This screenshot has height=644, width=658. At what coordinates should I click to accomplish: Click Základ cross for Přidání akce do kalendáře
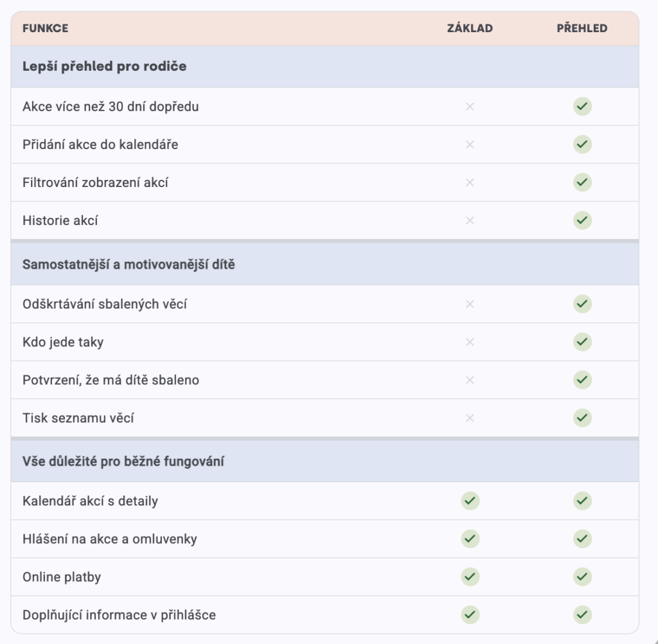[x=470, y=145]
